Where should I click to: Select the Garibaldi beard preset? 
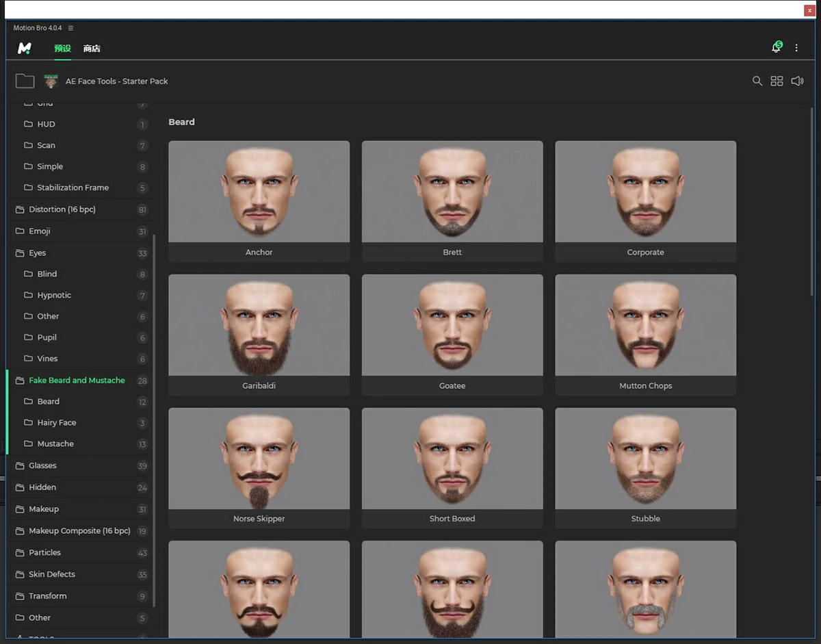pos(259,335)
